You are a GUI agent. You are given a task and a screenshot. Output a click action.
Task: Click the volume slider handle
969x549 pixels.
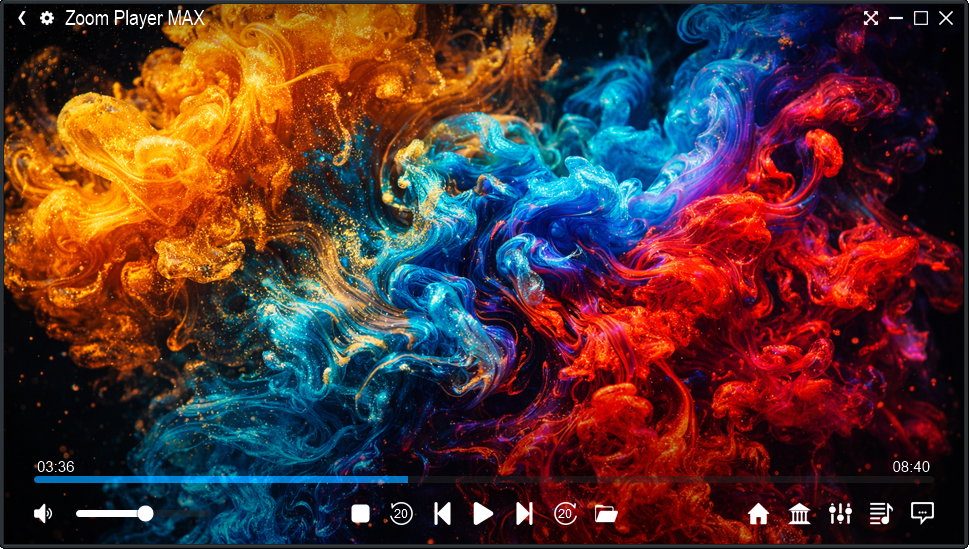click(x=145, y=513)
